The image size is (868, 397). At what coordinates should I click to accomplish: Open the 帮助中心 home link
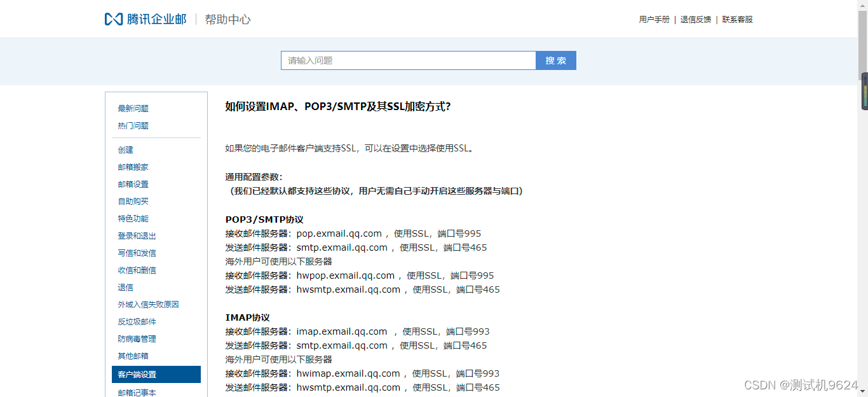(x=227, y=19)
